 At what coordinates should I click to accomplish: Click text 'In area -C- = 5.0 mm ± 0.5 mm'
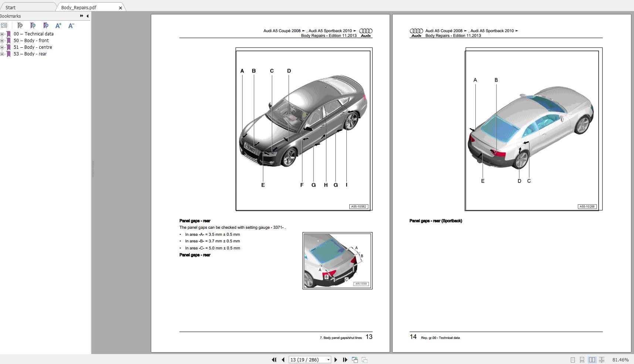click(x=213, y=248)
